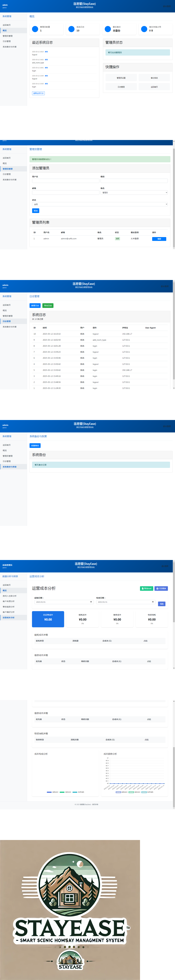Click the IP地址 column header
Image resolution: width=175 pixels, height=980 pixels.
(x=125, y=328)
